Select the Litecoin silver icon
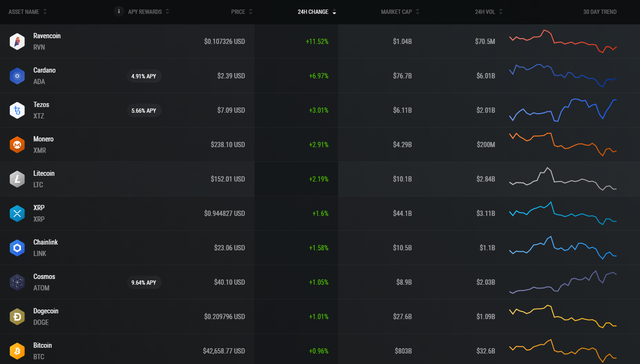Screen dimensions: 640x364 coord(17,179)
